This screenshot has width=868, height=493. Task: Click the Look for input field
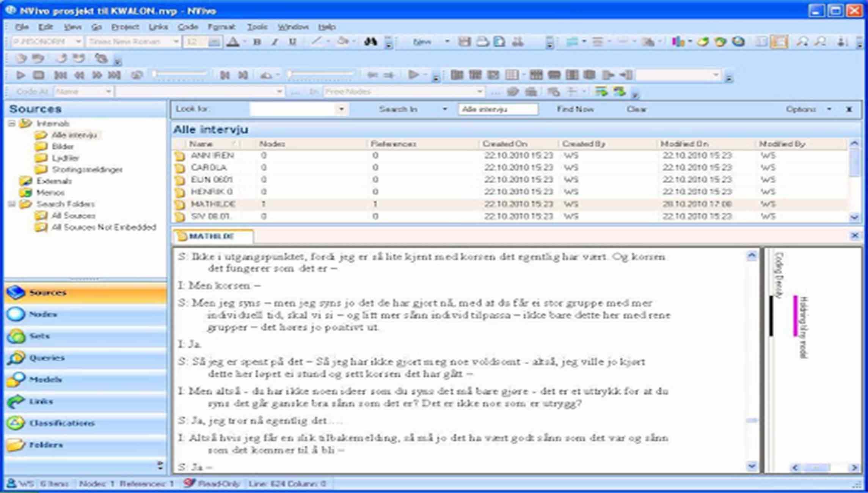click(292, 109)
